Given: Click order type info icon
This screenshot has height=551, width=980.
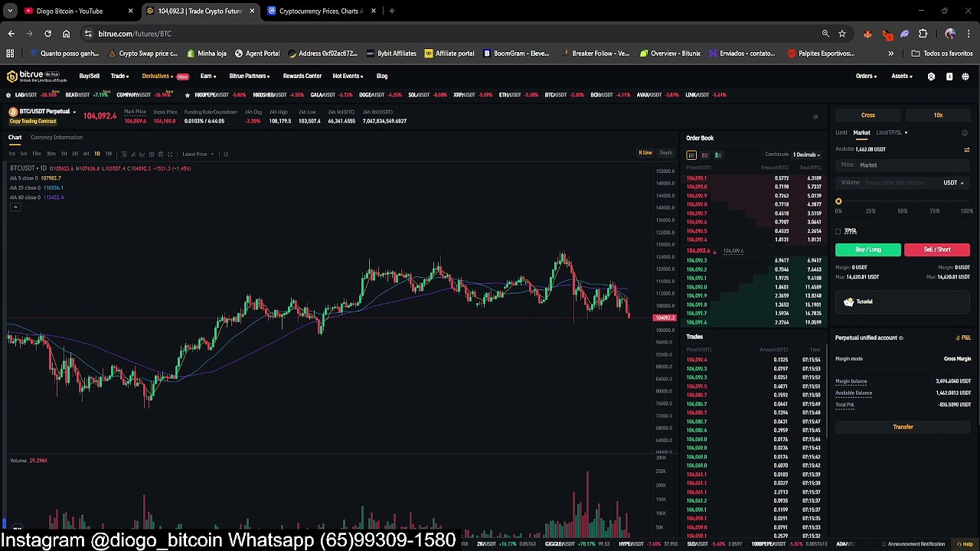Looking at the screenshot, I should pos(965,133).
